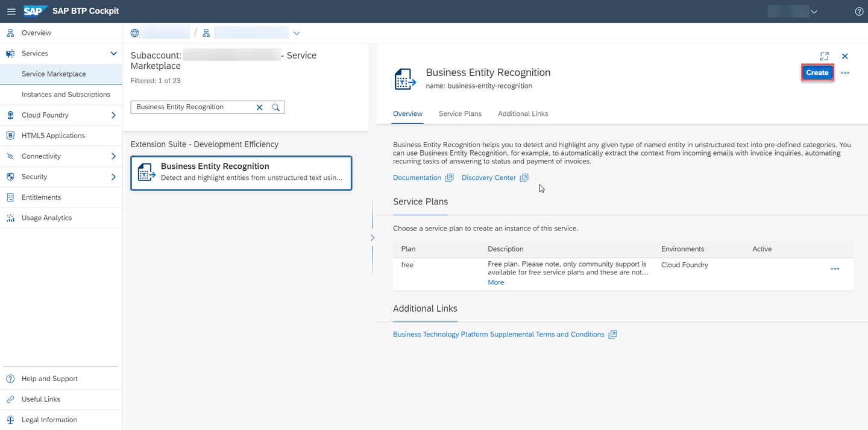Open HTML5 Applications page
Screen dimensions: 868x430
click(x=61, y=135)
